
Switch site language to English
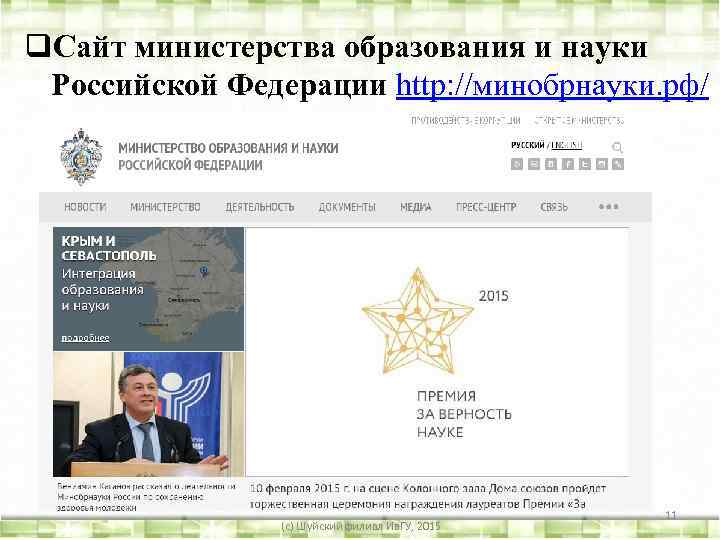(567, 146)
